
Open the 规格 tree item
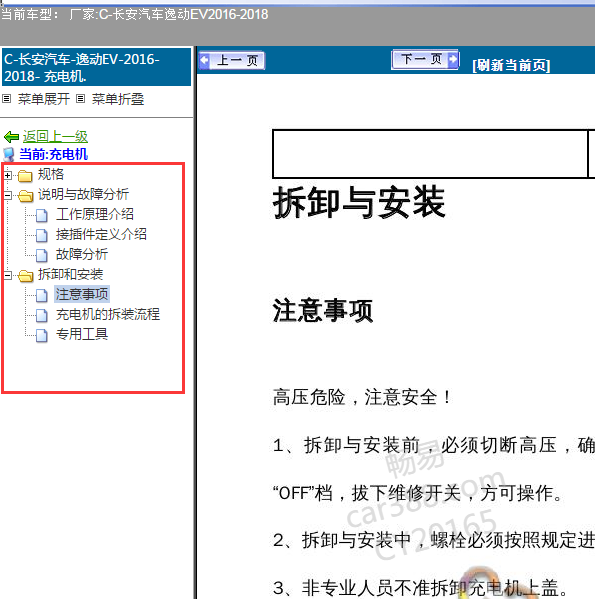51,174
